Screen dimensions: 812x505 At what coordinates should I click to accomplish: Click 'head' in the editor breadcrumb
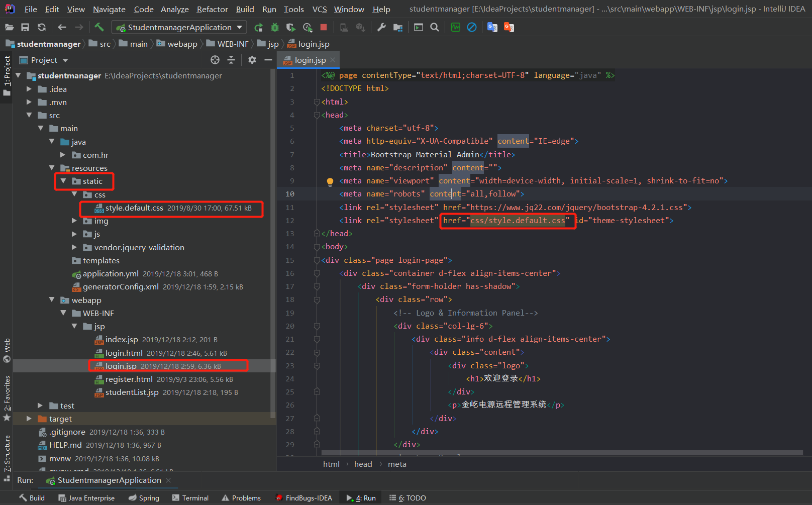(x=363, y=464)
